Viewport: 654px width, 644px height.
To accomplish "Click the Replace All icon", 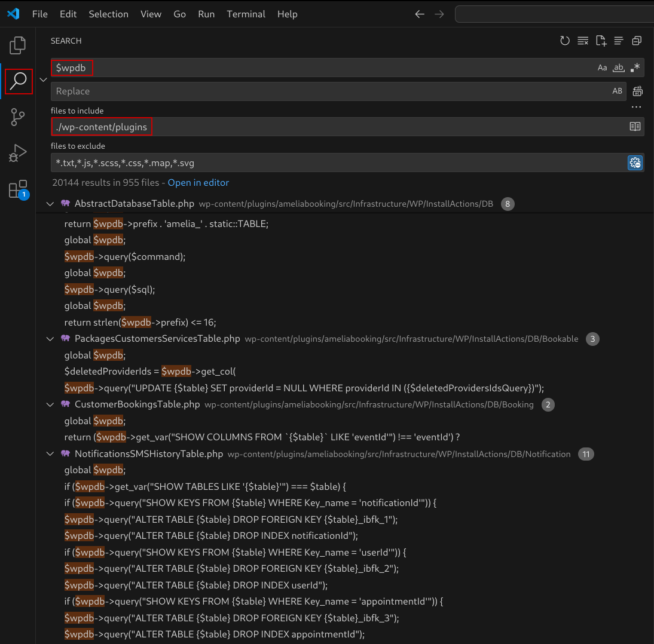I will coord(637,91).
